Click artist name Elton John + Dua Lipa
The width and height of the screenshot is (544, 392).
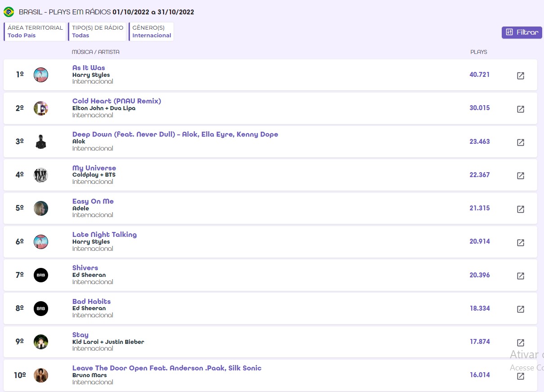pos(104,108)
